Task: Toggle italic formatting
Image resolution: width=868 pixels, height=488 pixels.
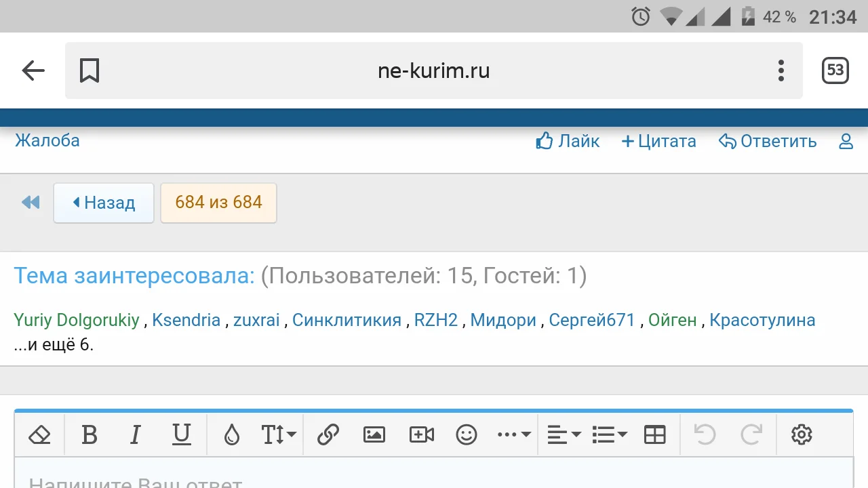Action: pos(135,434)
